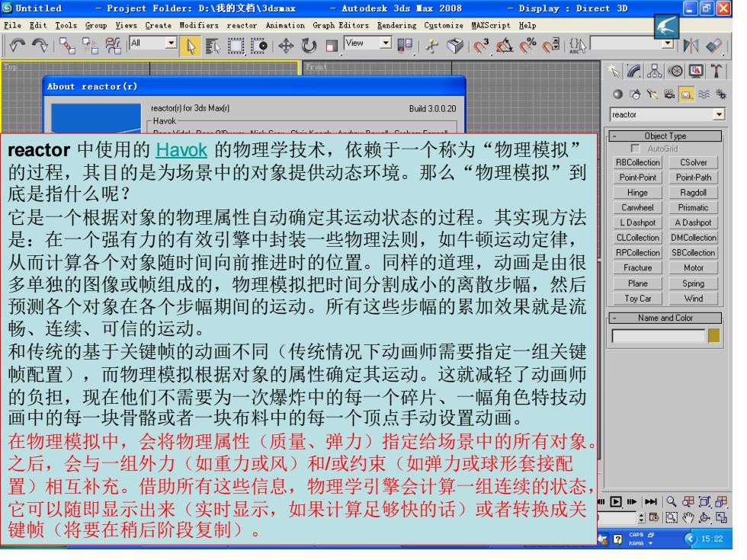Toggle the Angle Snap button

point(505,46)
